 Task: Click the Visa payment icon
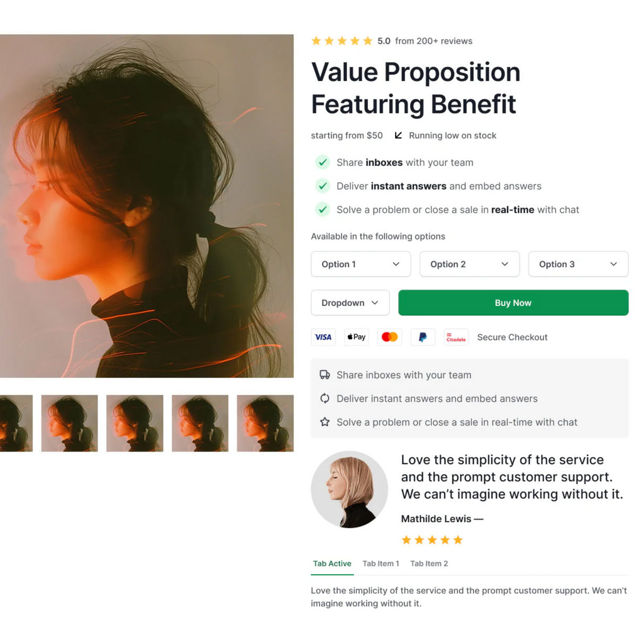pos(323,337)
